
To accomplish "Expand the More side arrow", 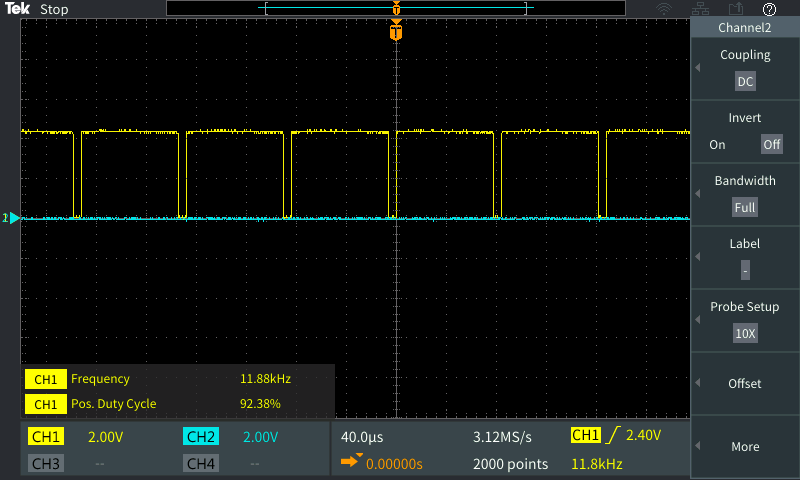I will click(697, 445).
